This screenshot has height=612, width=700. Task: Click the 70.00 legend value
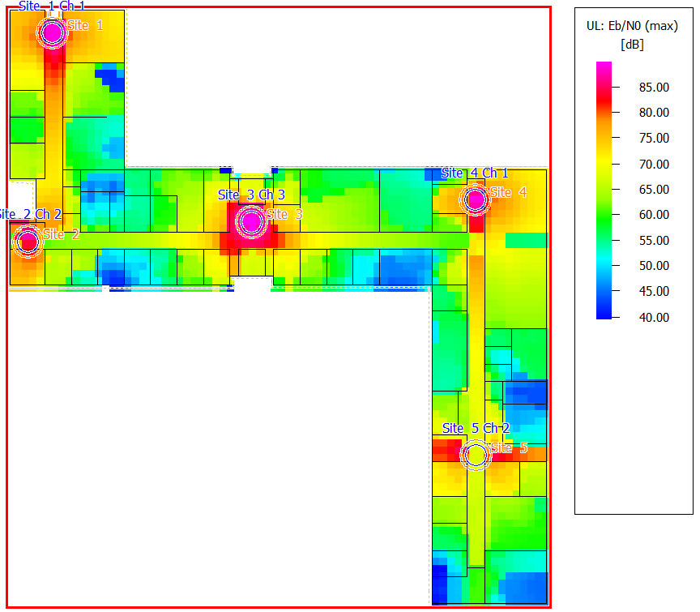(654, 165)
